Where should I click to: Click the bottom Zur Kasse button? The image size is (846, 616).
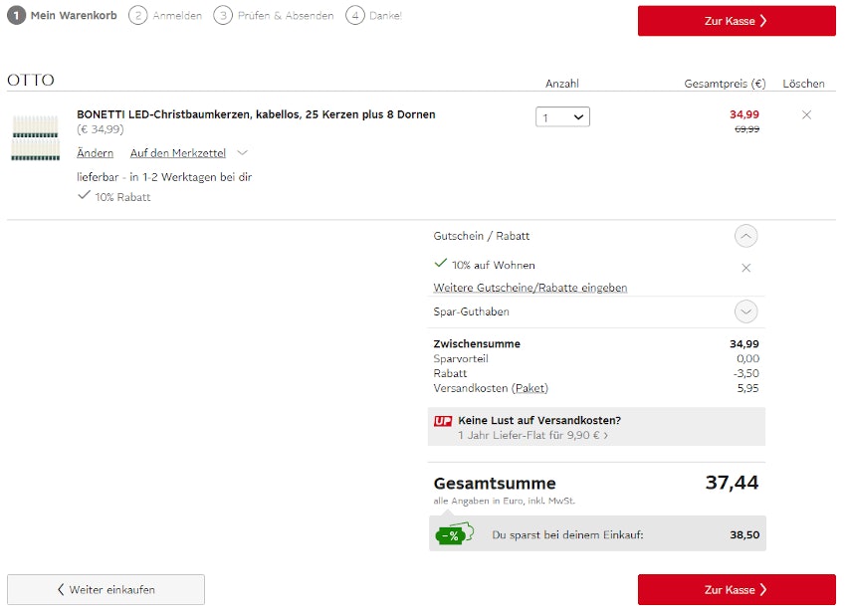click(x=736, y=589)
